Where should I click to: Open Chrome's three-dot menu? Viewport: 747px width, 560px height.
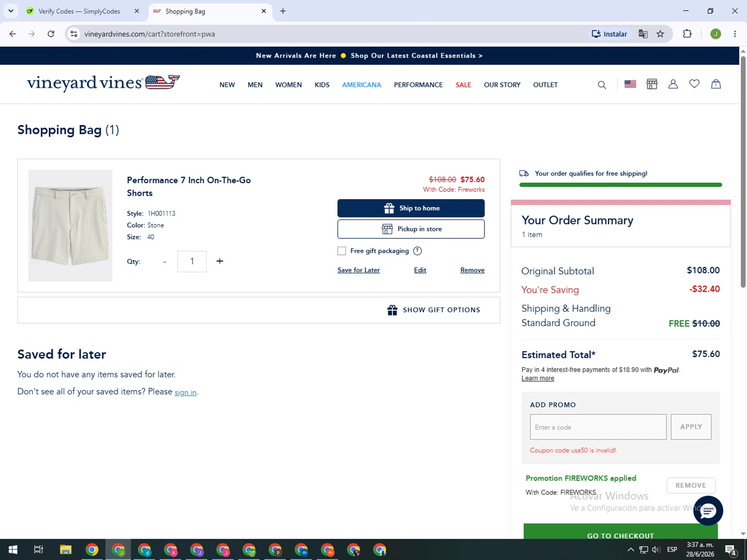click(x=735, y=34)
